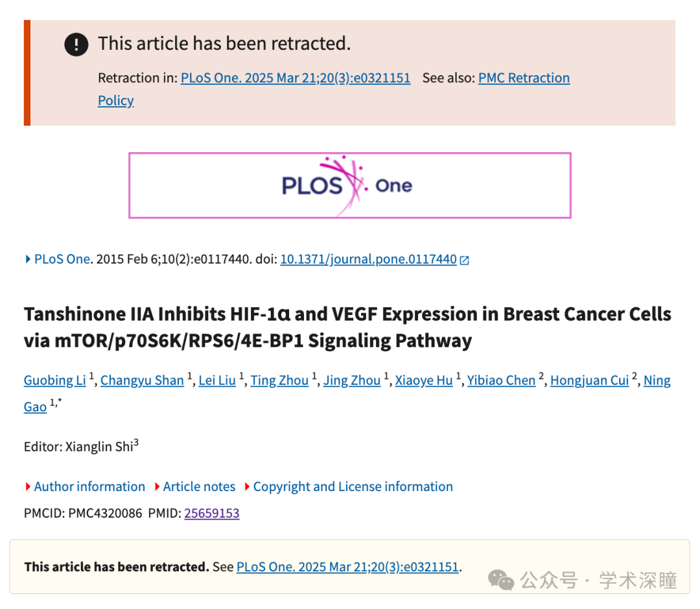Select author Xiaoye Hu

(424, 380)
